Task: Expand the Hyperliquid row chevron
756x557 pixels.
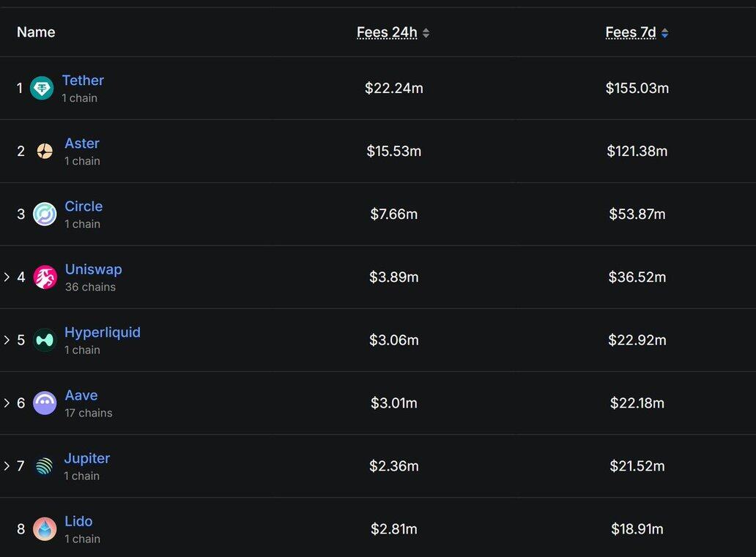Action: 7,340
